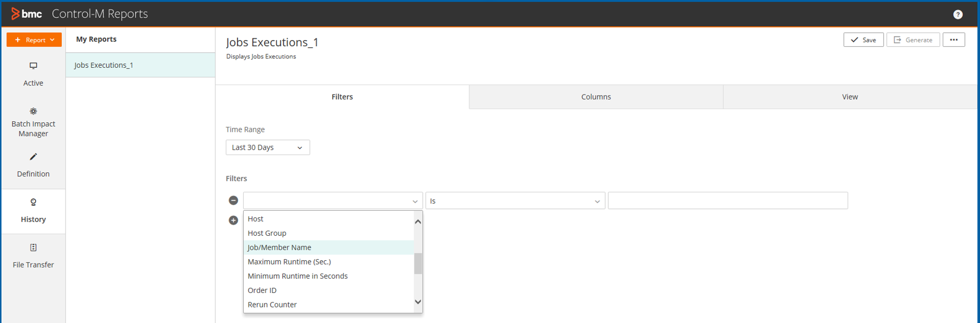This screenshot has width=980, height=323.
Task: Click the bmc logo
Action: pyautogui.click(x=27, y=14)
